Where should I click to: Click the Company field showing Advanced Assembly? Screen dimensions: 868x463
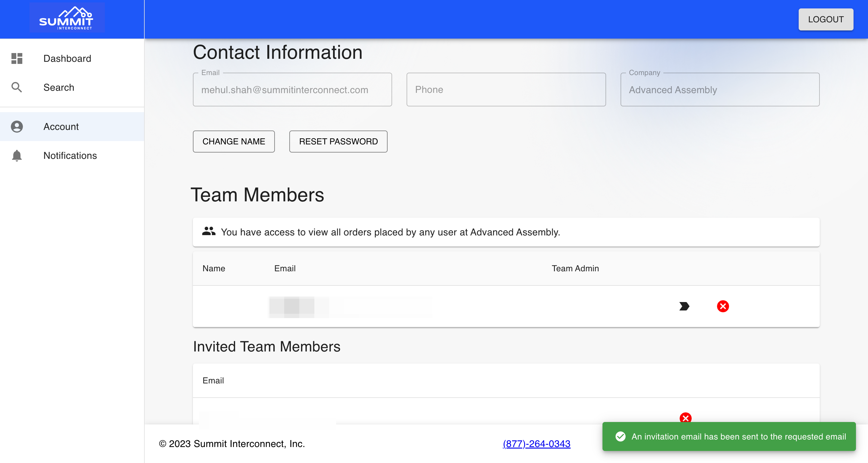tap(720, 89)
